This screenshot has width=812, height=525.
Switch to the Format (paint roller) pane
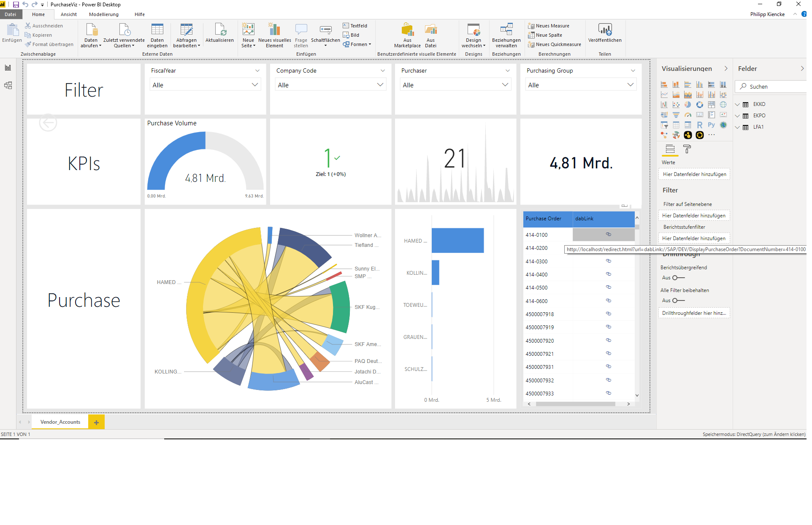(687, 149)
